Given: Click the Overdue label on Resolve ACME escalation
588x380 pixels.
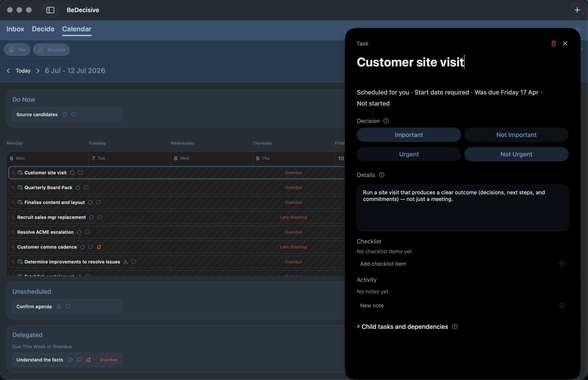Looking at the screenshot, I should (293, 232).
